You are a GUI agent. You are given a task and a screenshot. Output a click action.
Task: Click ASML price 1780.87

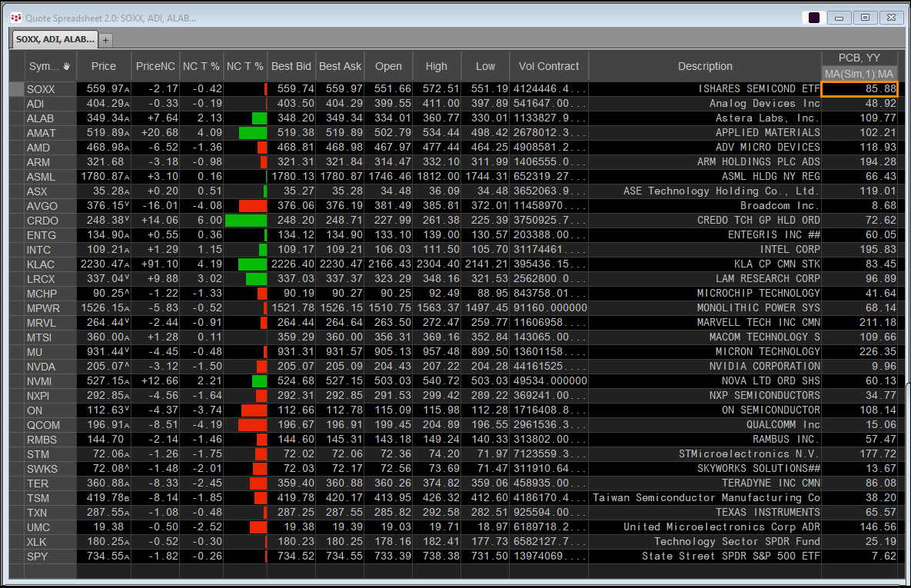point(104,177)
